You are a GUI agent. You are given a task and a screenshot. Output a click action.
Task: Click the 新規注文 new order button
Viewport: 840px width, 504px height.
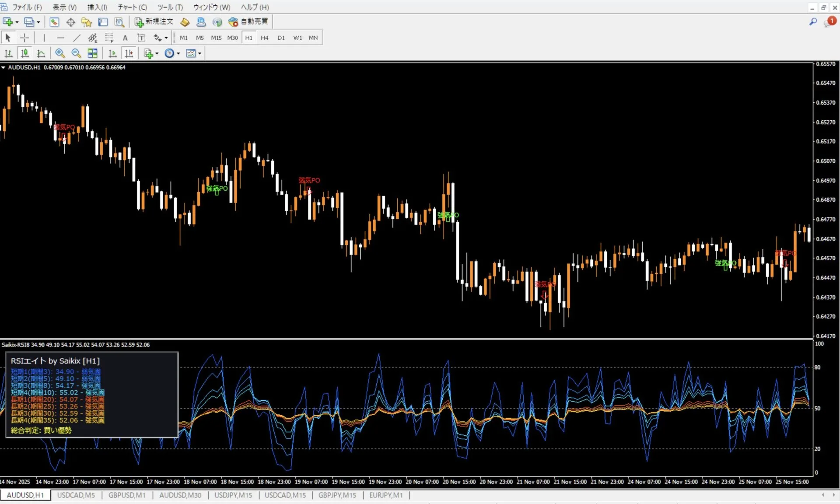154,21
